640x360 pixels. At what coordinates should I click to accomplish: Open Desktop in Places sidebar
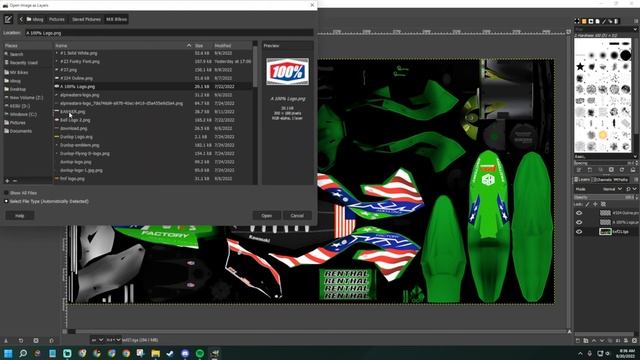click(x=18, y=89)
